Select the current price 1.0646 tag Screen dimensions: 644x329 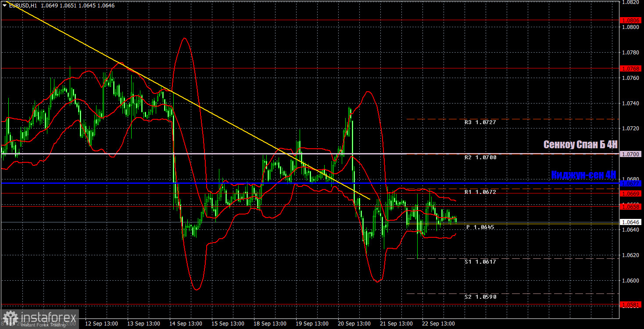631,222
